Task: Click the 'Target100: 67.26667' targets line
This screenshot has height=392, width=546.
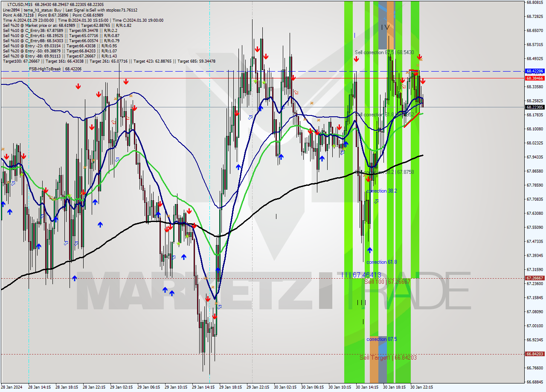Action: 109,61
